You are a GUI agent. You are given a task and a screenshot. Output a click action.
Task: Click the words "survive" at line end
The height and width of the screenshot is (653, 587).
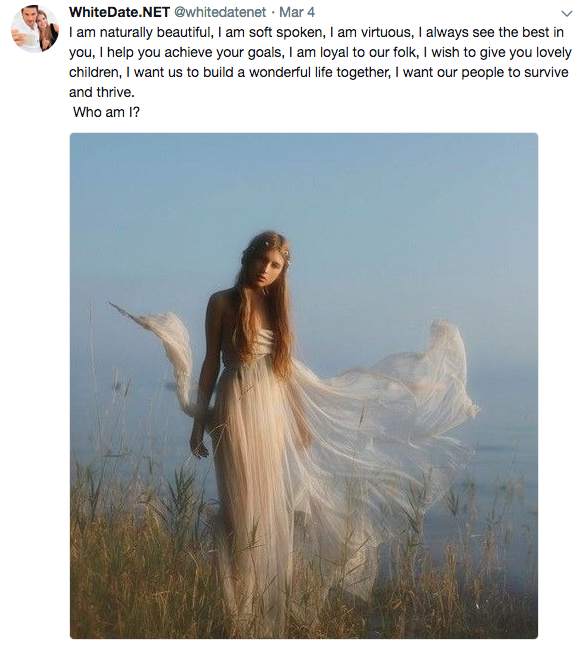546,72
